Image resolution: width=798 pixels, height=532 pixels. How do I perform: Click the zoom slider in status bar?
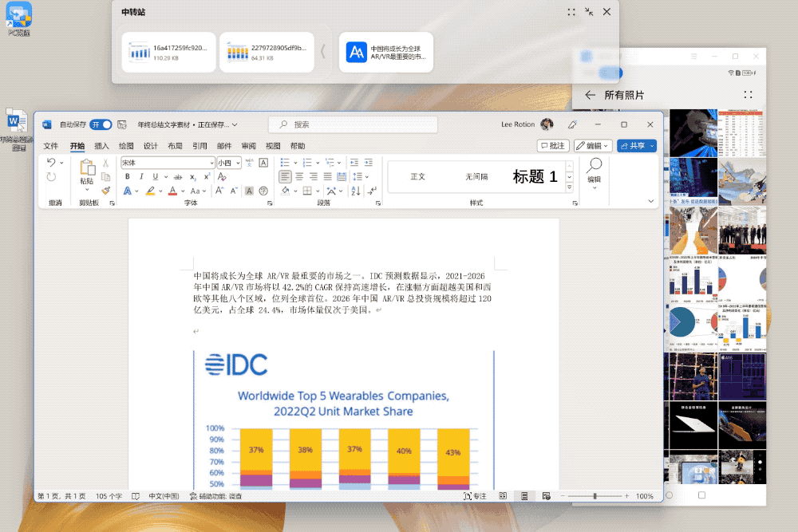(x=595, y=496)
